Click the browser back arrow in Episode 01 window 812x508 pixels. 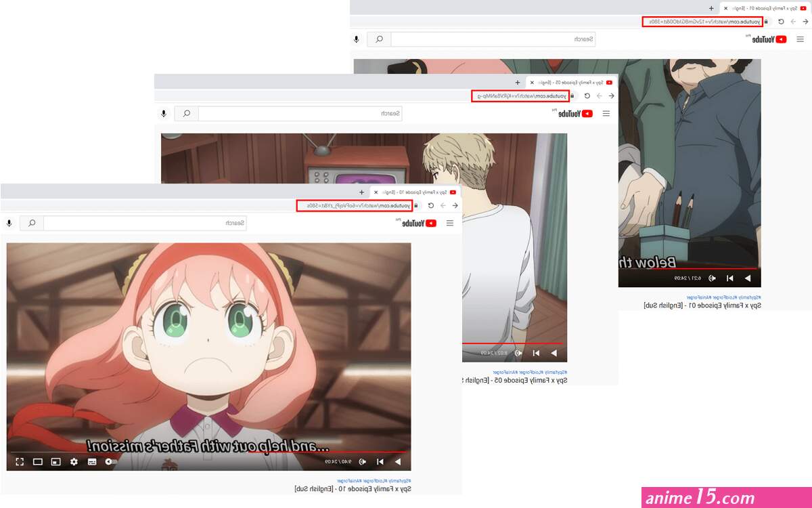(805, 22)
